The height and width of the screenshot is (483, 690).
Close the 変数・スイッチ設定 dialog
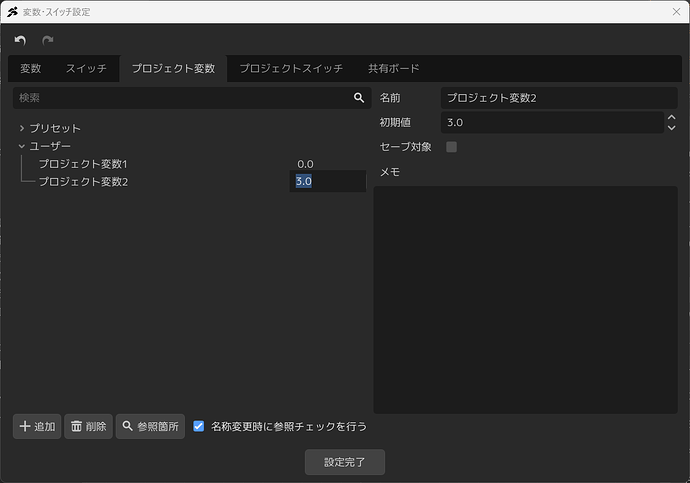coord(676,12)
